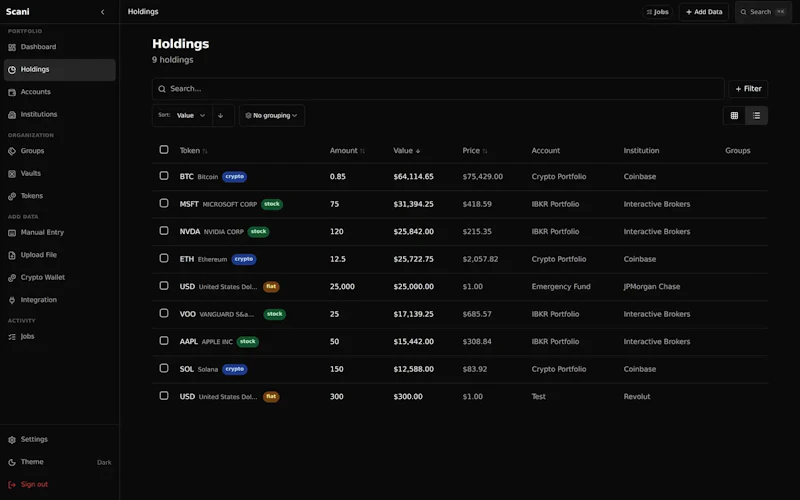This screenshot has height=500, width=800.
Task: Click the ETH price $2,057.82
Action: pyautogui.click(x=480, y=259)
